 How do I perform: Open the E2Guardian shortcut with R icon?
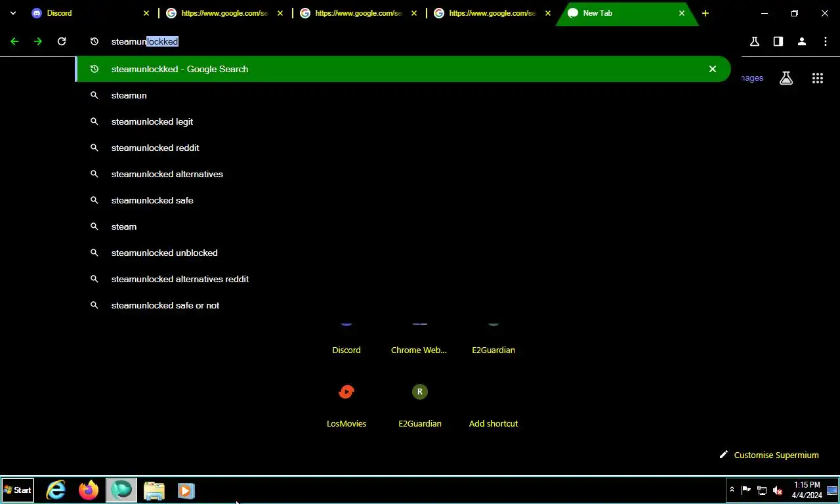[x=420, y=392]
